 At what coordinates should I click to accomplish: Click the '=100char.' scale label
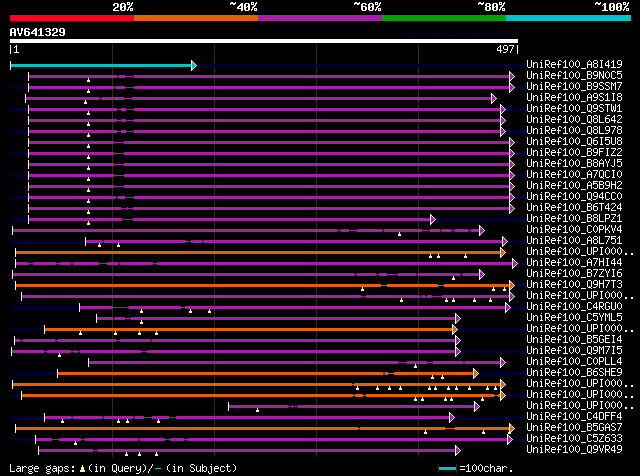(487, 468)
